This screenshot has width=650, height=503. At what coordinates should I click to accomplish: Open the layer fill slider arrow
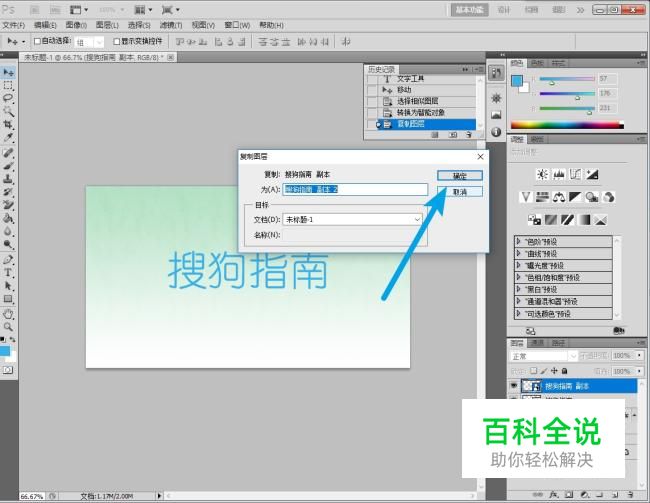[640, 371]
